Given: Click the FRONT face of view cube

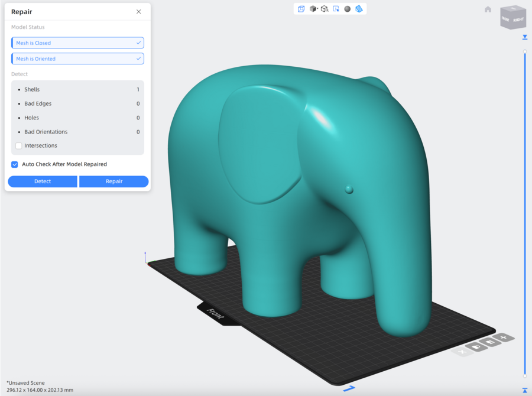Looking at the screenshot, I should tap(505, 19).
